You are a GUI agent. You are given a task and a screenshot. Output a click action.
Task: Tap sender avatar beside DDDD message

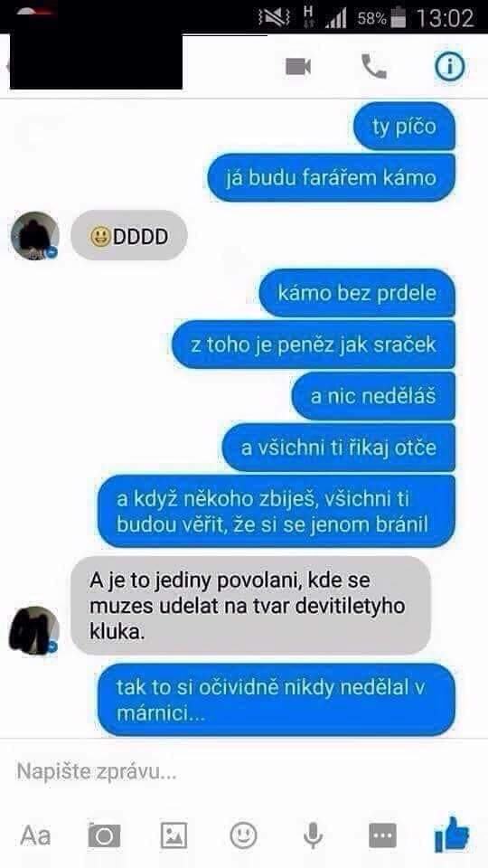pyautogui.click(x=35, y=236)
